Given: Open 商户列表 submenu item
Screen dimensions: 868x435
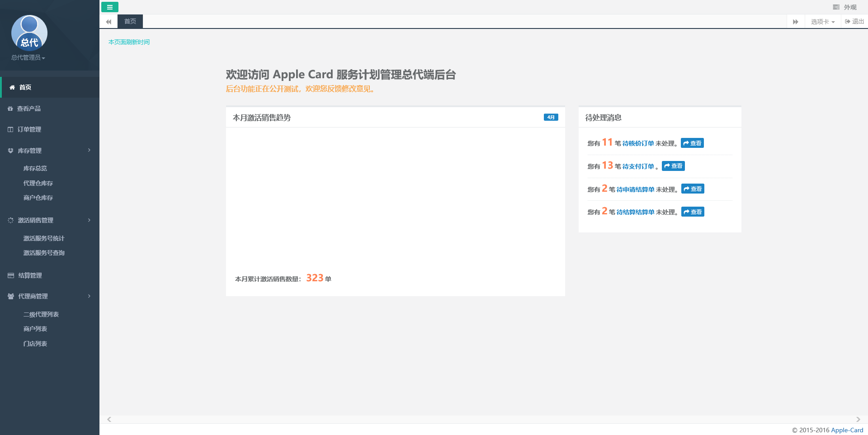Looking at the screenshot, I should click(35, 329).
